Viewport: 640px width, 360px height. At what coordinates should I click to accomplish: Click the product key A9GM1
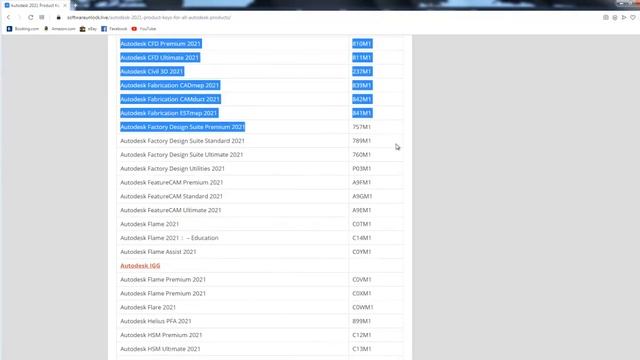362,196
